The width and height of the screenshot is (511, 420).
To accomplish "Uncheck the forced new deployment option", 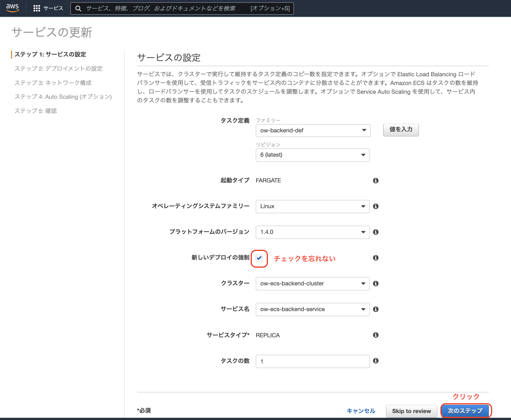I will tap(259, 258).
